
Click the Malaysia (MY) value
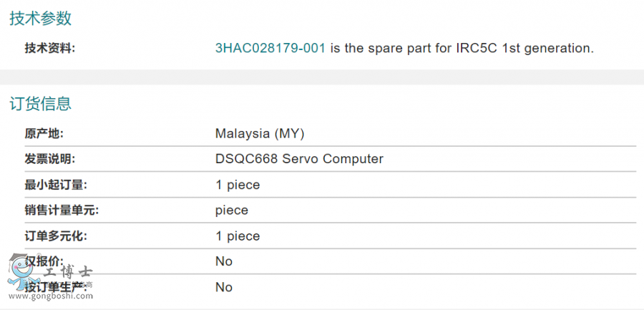click(x=260, y=134)
